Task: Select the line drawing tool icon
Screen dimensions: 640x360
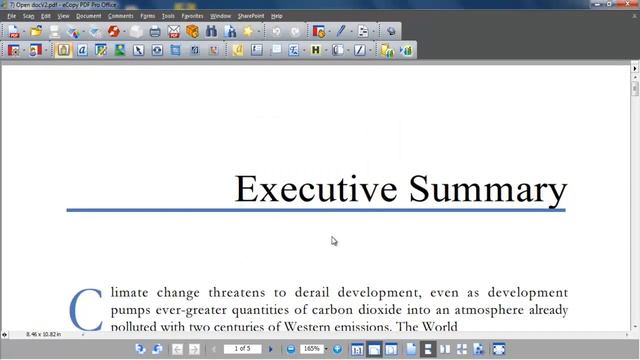Action: click(x=360, y=50)
